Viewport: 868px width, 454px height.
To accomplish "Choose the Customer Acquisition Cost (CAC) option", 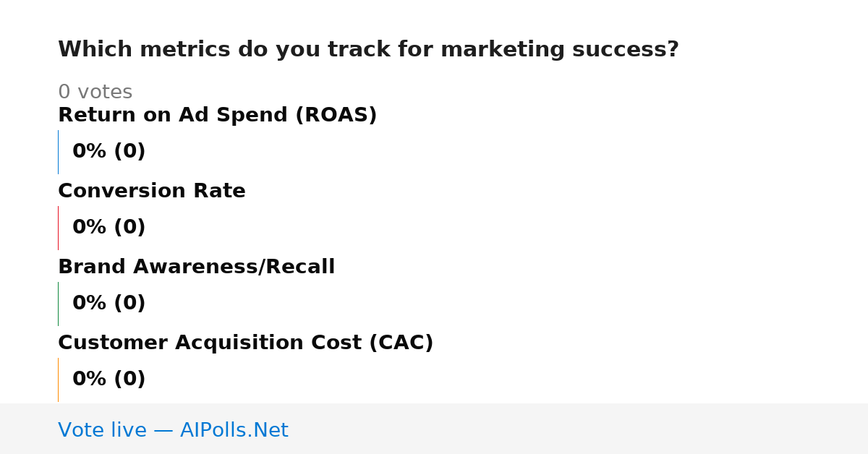I will tap(245, 343).
